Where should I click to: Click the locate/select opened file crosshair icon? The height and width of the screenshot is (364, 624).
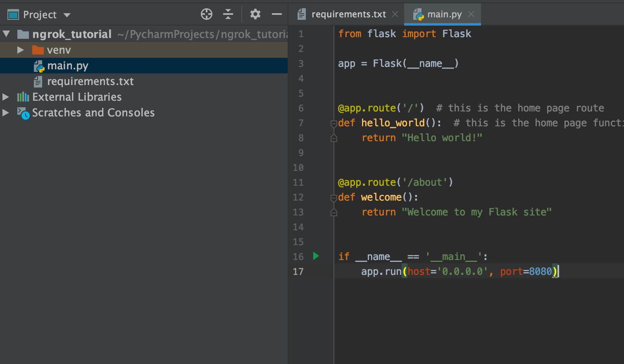(207, 14)
